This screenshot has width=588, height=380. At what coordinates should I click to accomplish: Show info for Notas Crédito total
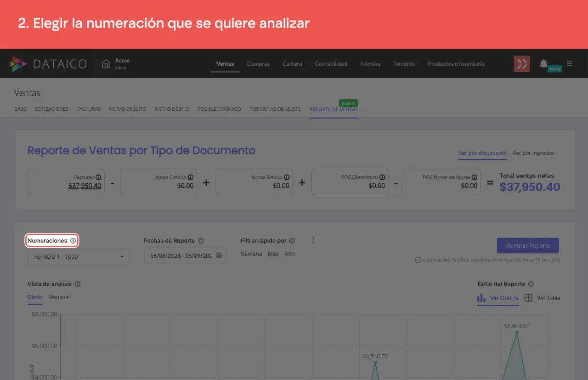[x=191, y=177]
